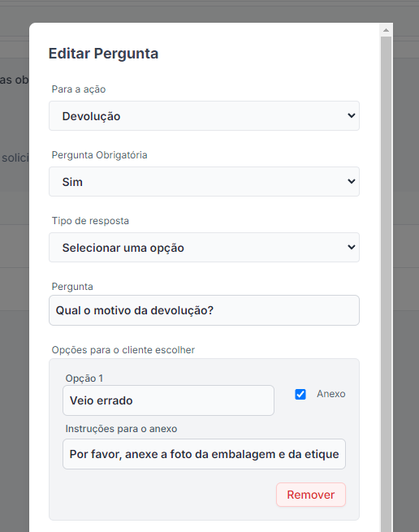Image resolution: width=419 pixels, height=532 pixels.
Task: Click the "Pergunta" field label
Action: [x=72, y=287]
